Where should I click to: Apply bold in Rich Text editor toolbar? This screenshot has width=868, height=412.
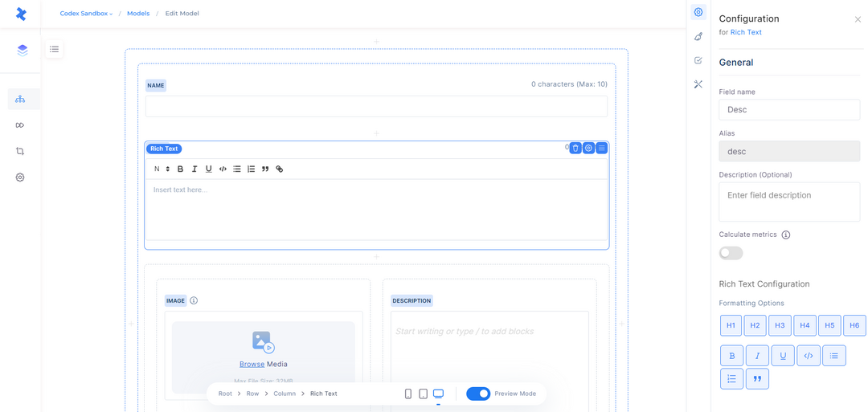(x=181, y=169)
